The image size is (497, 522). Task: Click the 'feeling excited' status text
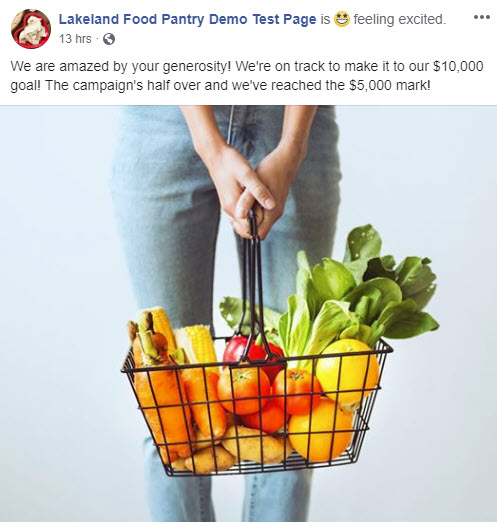click(399, 19)
